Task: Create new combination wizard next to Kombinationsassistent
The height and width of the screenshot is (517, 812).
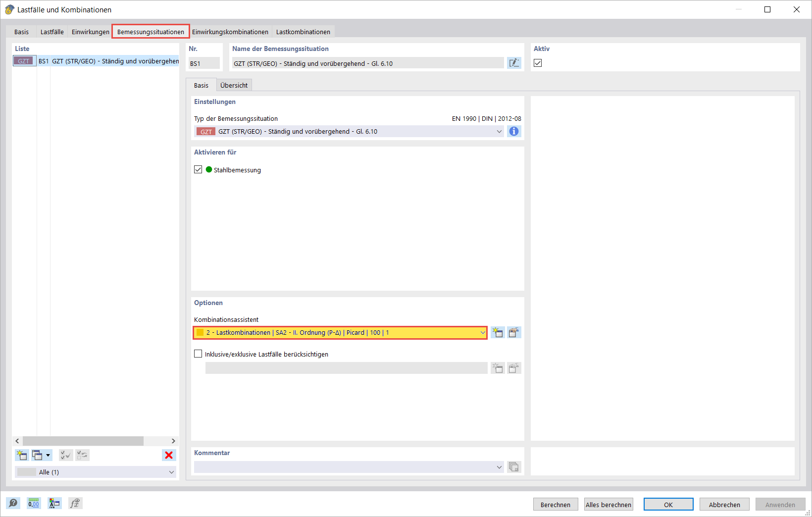Action: click(x=498, y=332)
